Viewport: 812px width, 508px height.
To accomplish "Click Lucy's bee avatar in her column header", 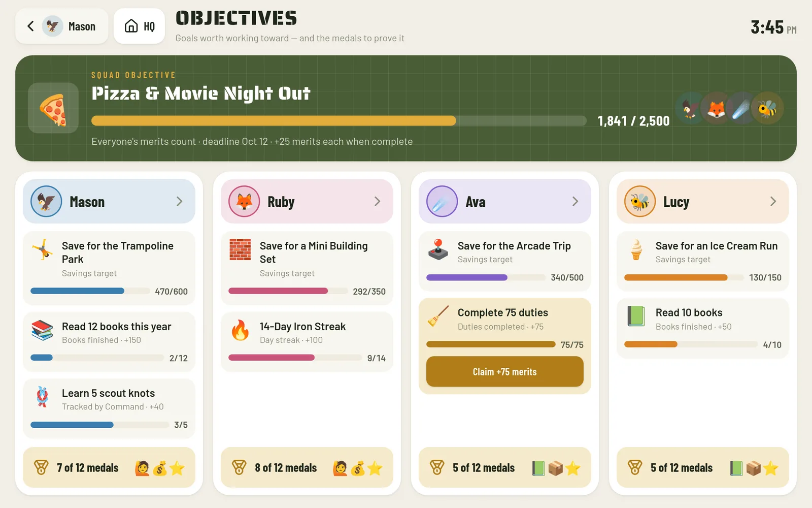I will [640, 202].
